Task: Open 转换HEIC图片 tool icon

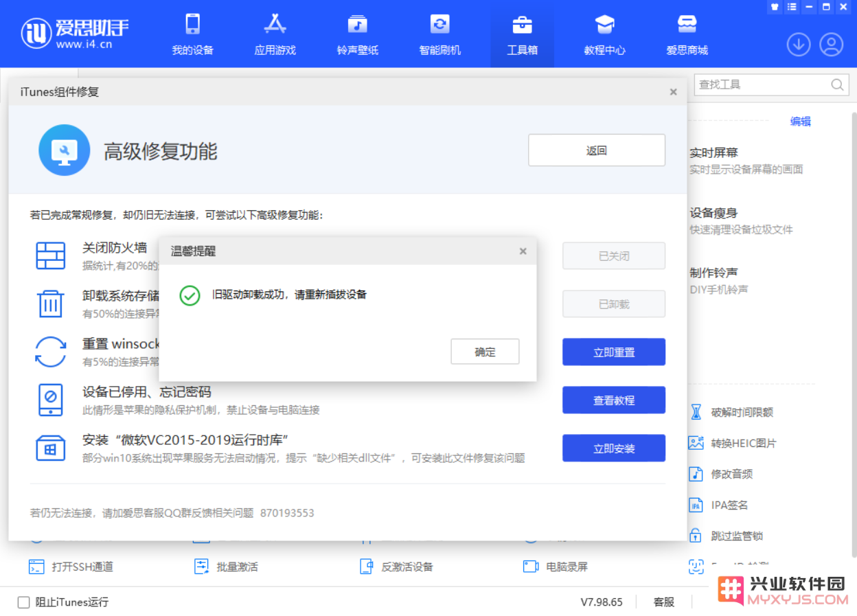Action: 696,443
